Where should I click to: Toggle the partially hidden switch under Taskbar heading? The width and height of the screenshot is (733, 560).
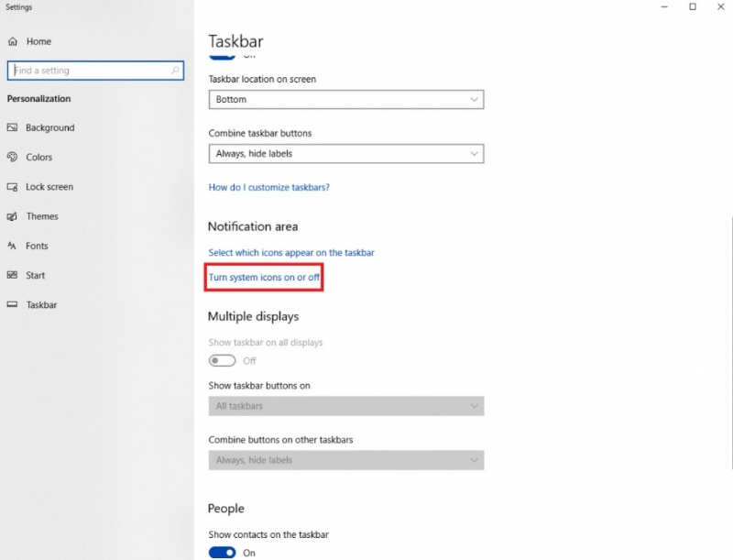[x=222, y=56]
